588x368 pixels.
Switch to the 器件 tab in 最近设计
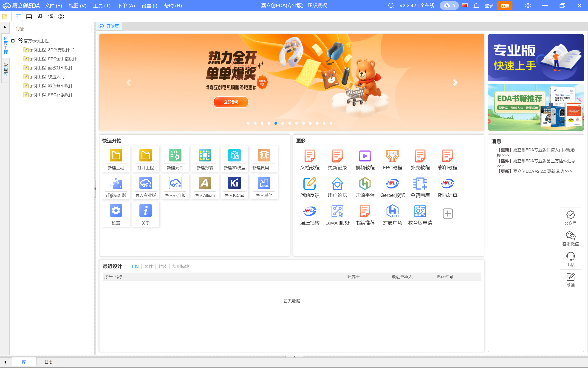coord(148,267)
